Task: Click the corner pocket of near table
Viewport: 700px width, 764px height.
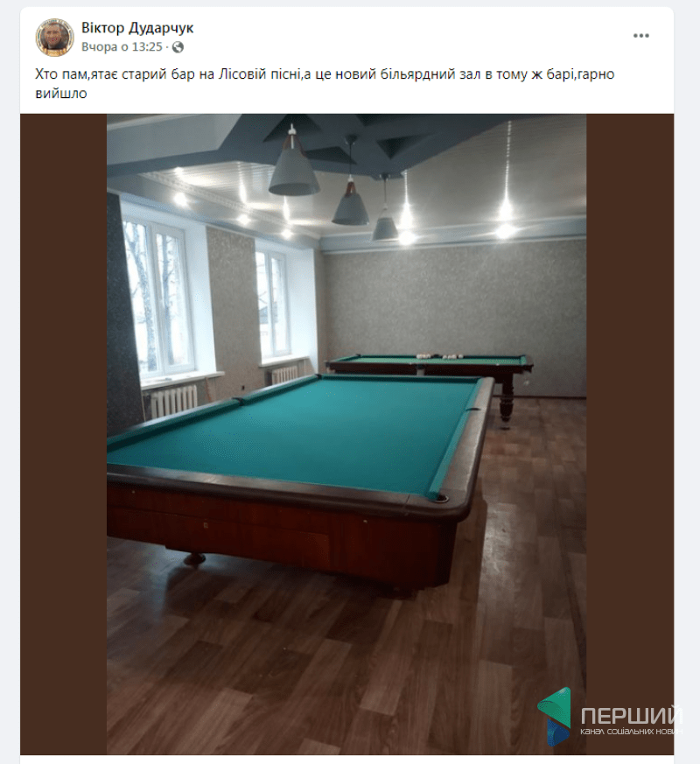Action: [x=441, y=498]
